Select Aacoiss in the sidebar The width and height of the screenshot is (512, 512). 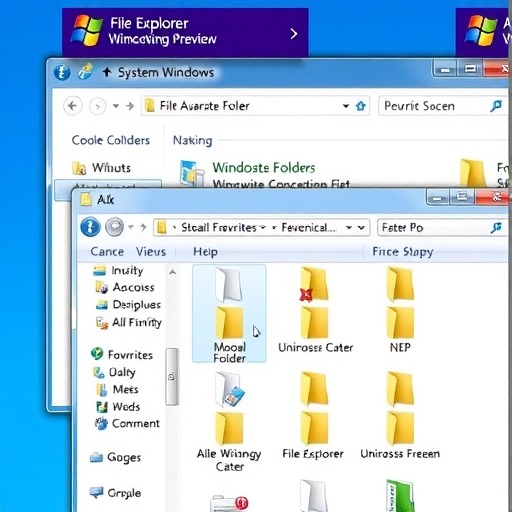[125, 287]
